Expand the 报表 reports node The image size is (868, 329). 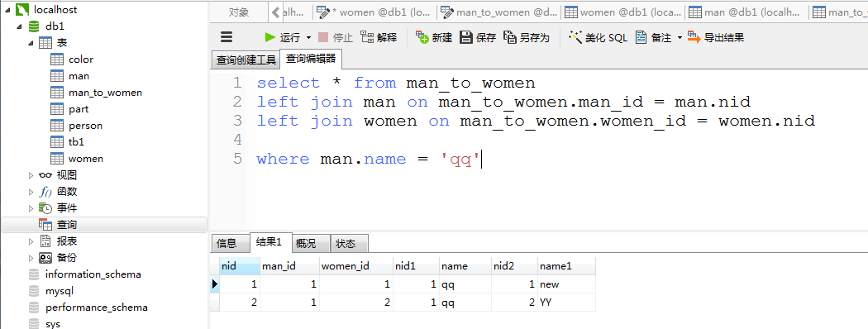coord(31,241)
